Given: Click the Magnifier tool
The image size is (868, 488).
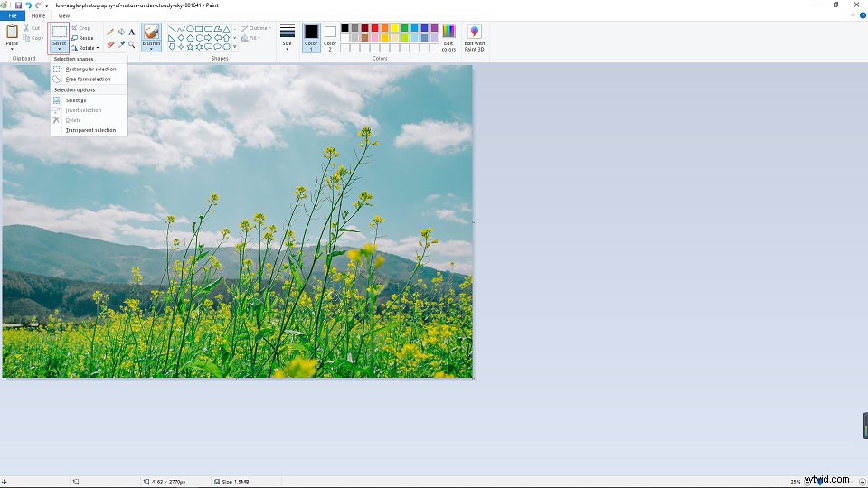Looking at the screenshot, I should pos(132,44).
